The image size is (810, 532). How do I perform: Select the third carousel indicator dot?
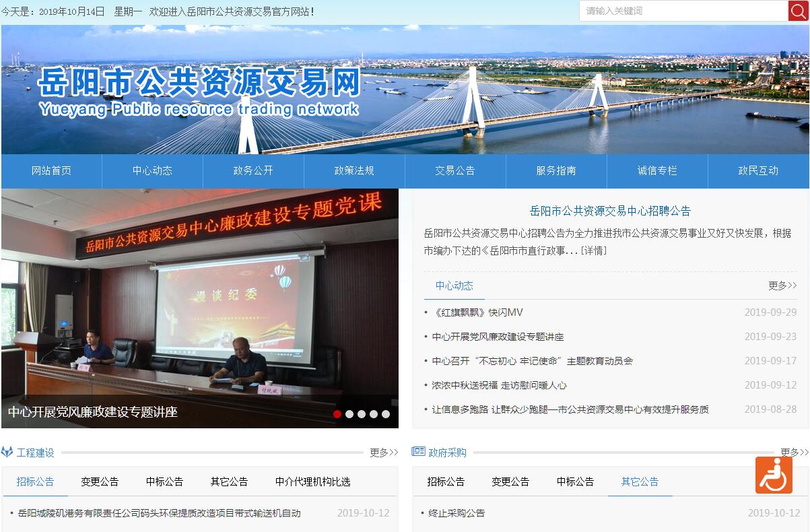(x=362, y=414)
